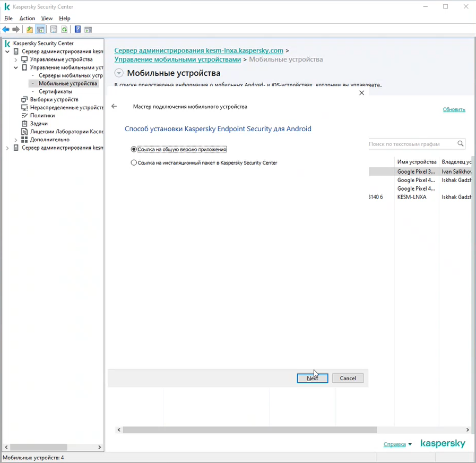Open the File menu

point(8,18)
